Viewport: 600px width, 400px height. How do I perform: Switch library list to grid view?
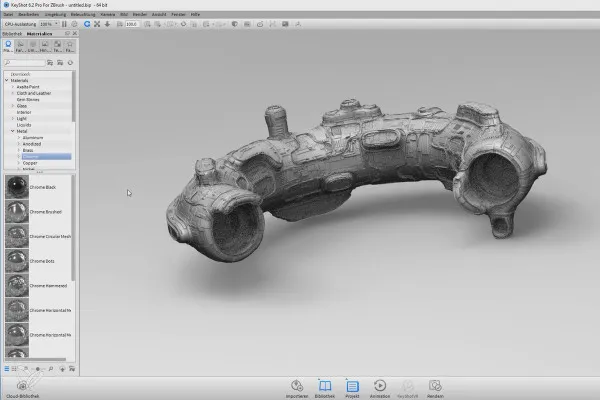pos(15,370)
